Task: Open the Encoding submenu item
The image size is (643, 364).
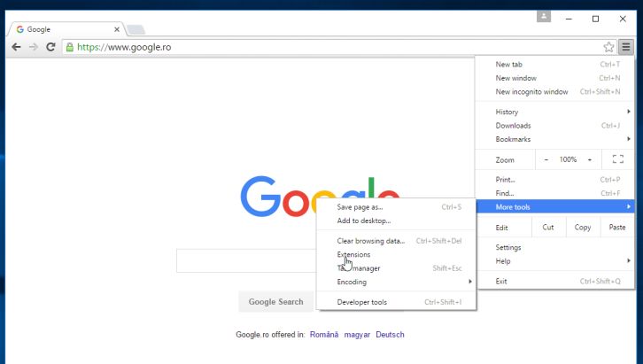Action: tap(396, 282)
